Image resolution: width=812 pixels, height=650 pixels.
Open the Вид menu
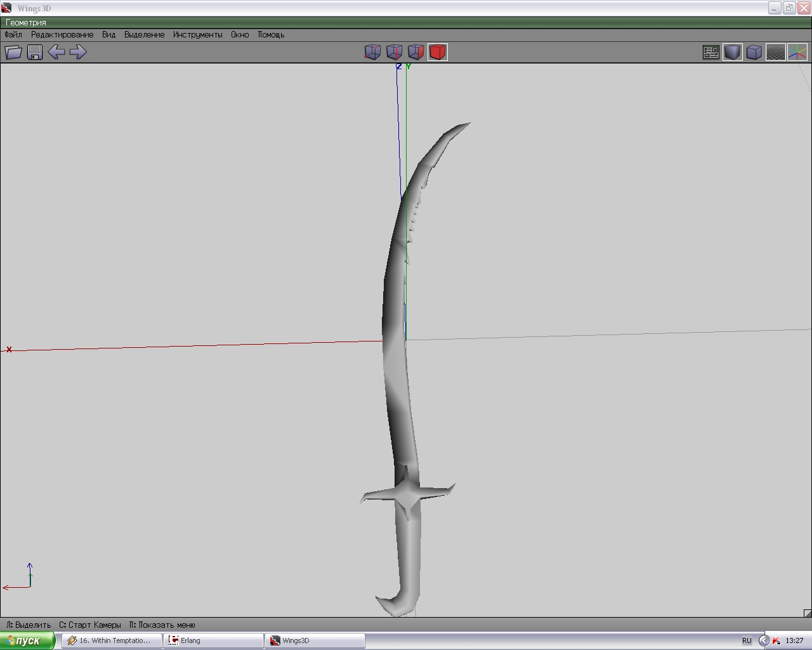(x=109, y=35)
